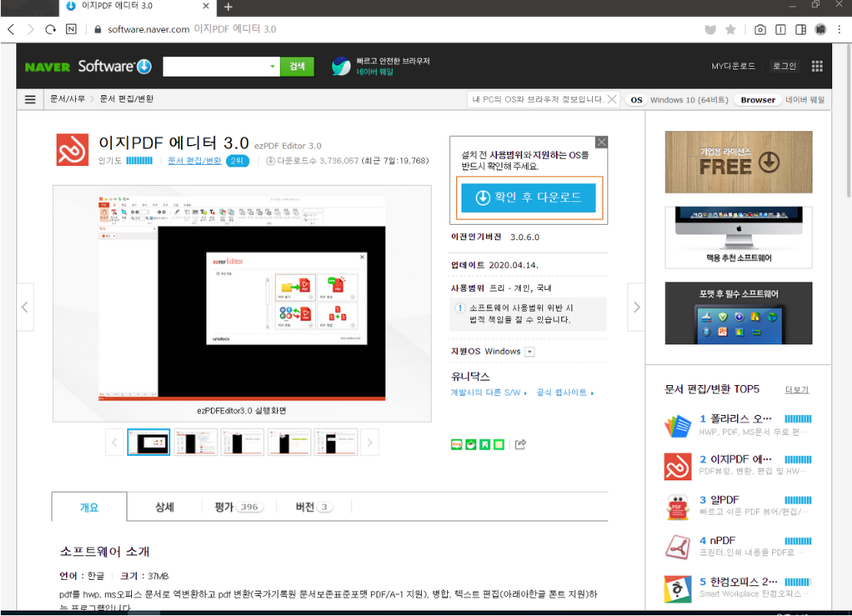Viewport: 852px width, 616px height.
Task: Click the OS label badge
Action: point(637,100)
